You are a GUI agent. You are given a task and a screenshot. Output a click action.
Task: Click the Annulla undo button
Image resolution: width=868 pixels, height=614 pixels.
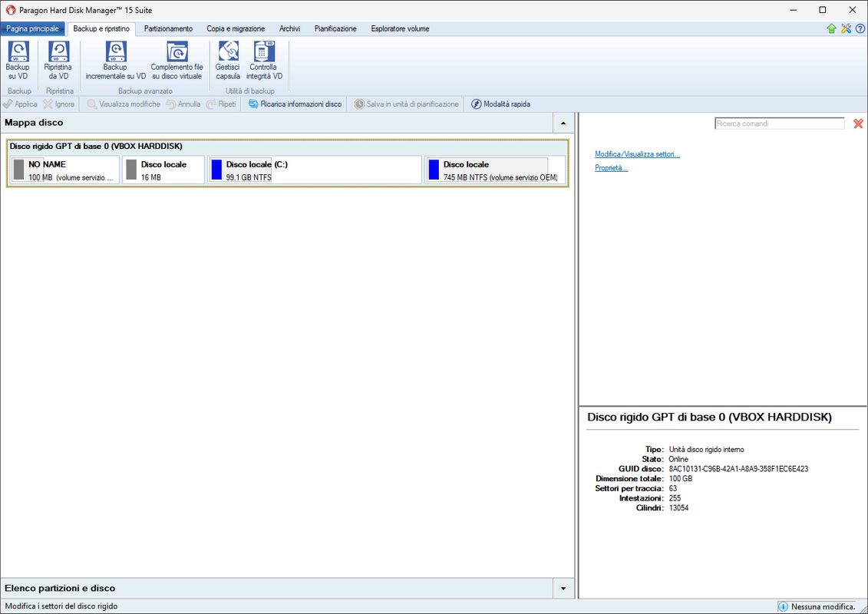[x=183, y=104]
